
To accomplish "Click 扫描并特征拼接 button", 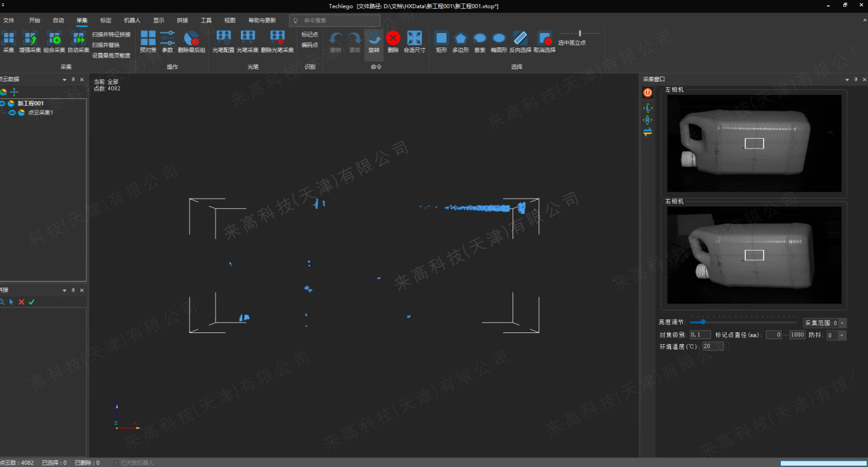I will (111, 34).
